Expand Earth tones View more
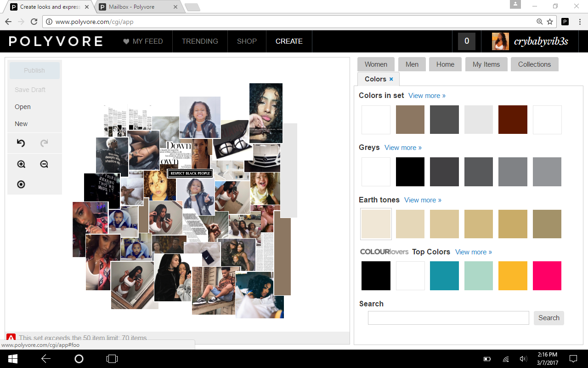 point(423,200)
